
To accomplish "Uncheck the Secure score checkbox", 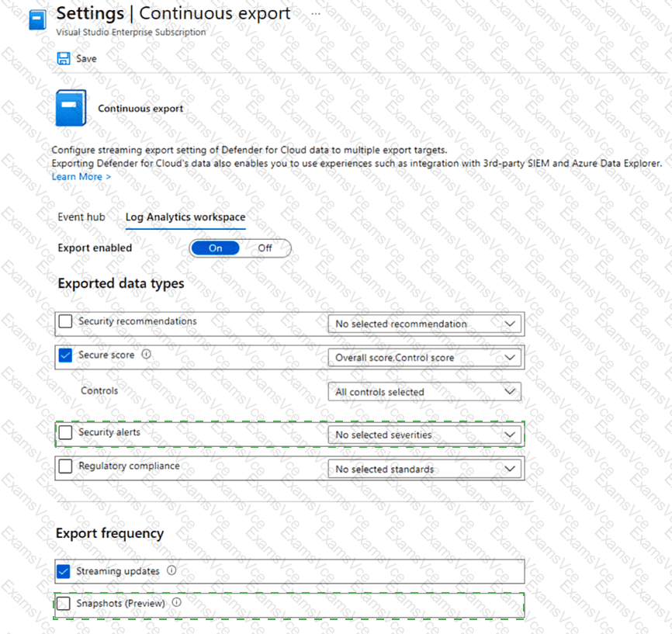I will tap(66, 355).
